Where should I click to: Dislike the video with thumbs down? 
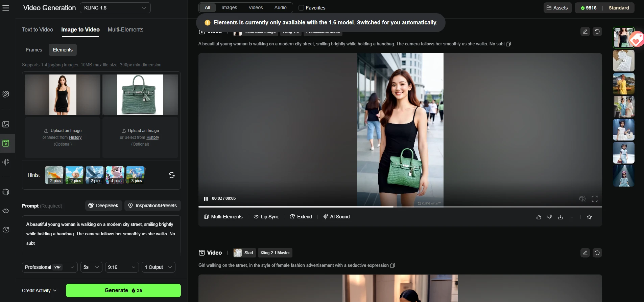click(550, 217)
